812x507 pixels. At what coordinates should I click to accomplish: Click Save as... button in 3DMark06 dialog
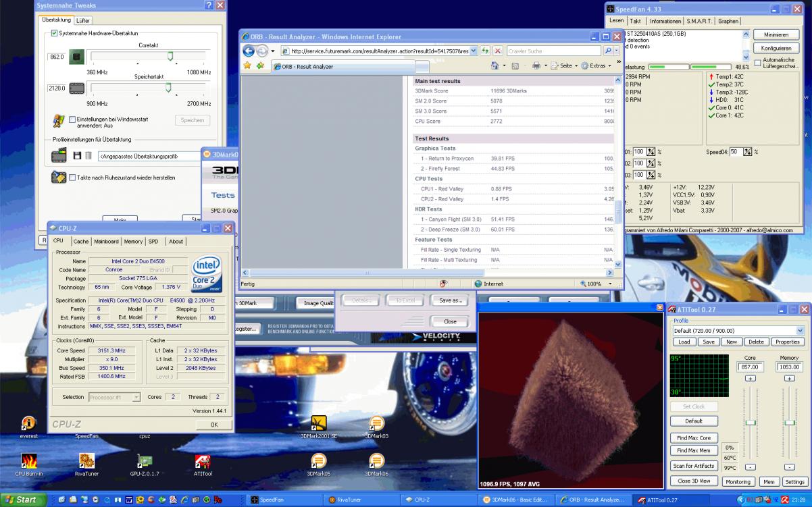[450, 300]
